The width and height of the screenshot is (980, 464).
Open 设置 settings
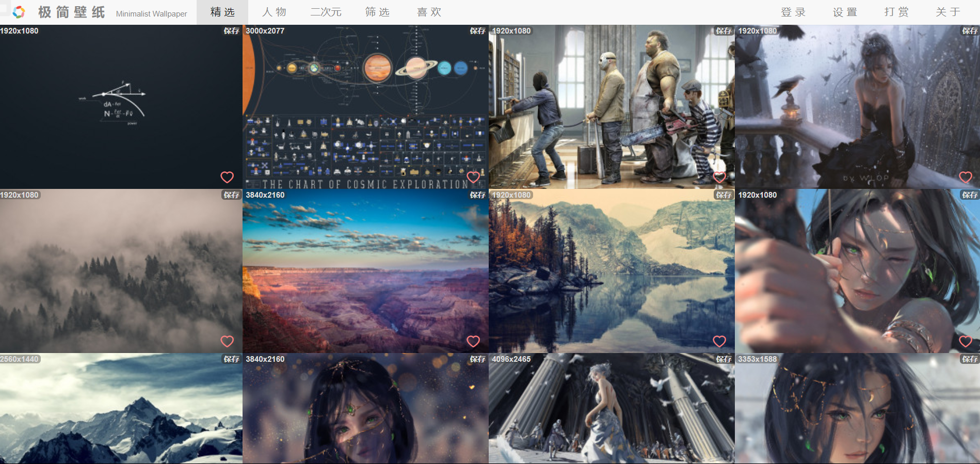845,12
